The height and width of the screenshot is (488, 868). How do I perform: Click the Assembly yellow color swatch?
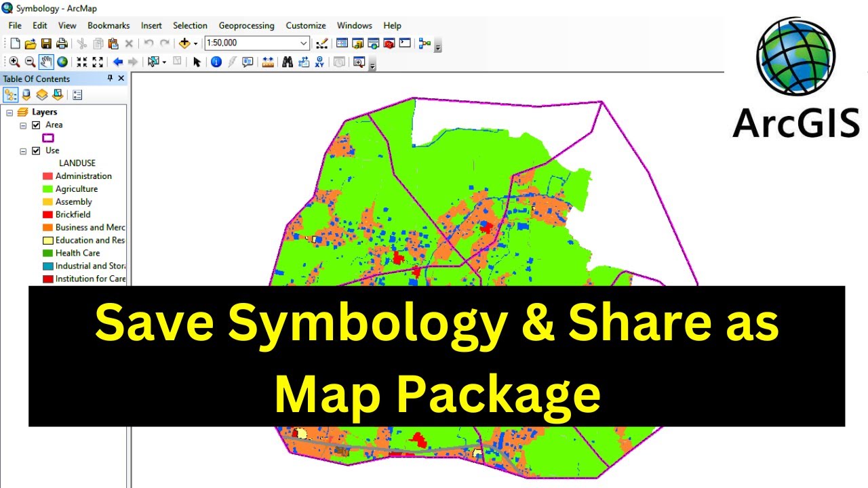[47, 202]
